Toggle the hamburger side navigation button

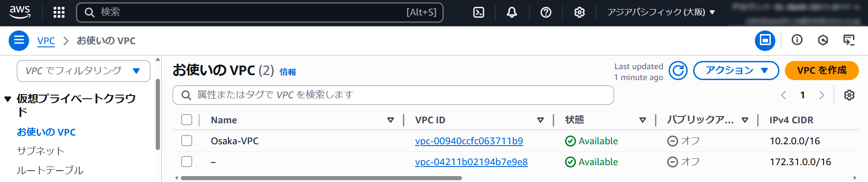[x=19, y=40]
